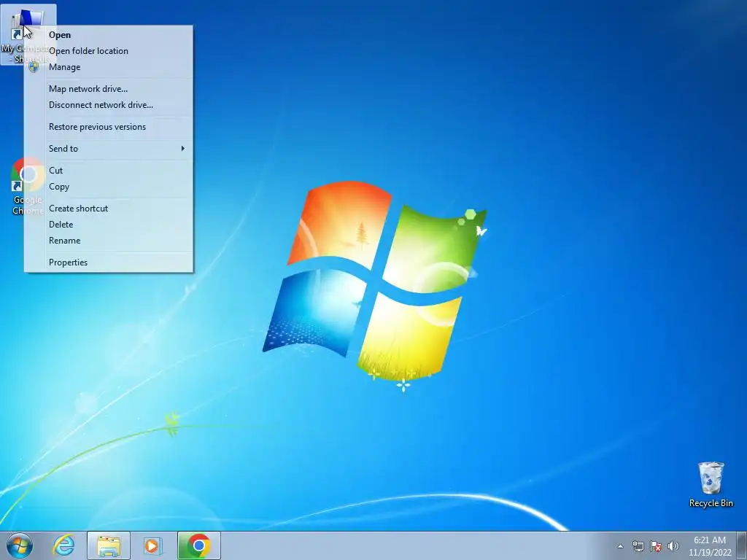Choose Cut from the context menu
Screen dimensions: 747x560
[109, 171]
